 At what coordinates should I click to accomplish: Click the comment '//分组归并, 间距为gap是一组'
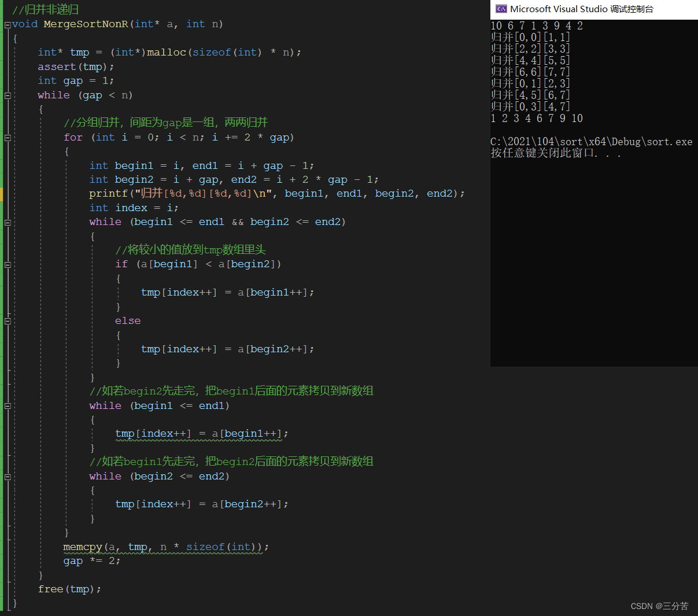click(165, 123)
